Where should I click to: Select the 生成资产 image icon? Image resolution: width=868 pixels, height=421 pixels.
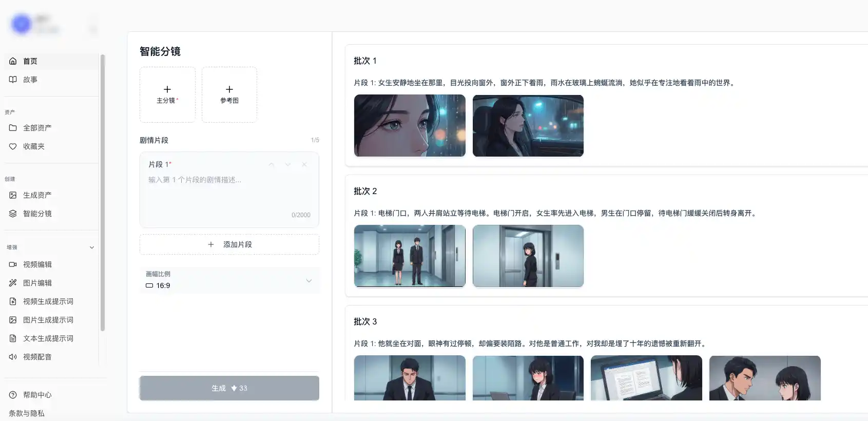click(13, 195)
